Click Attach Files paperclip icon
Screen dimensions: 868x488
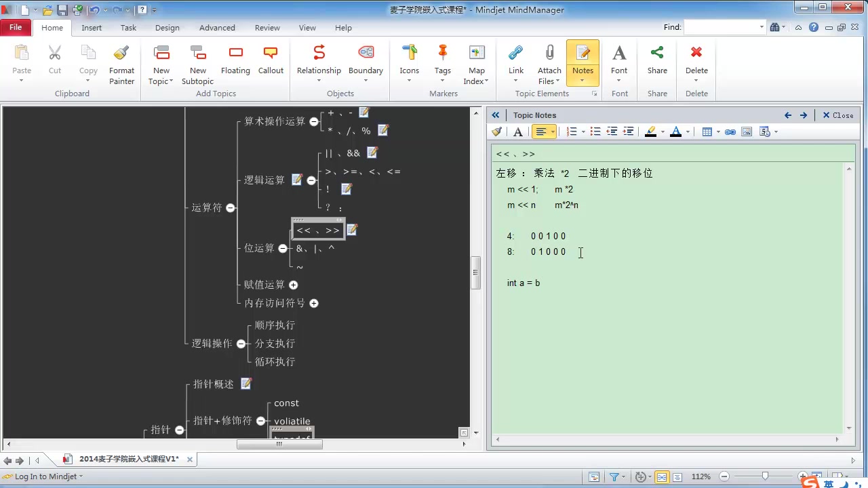click(x=549, y=53)
